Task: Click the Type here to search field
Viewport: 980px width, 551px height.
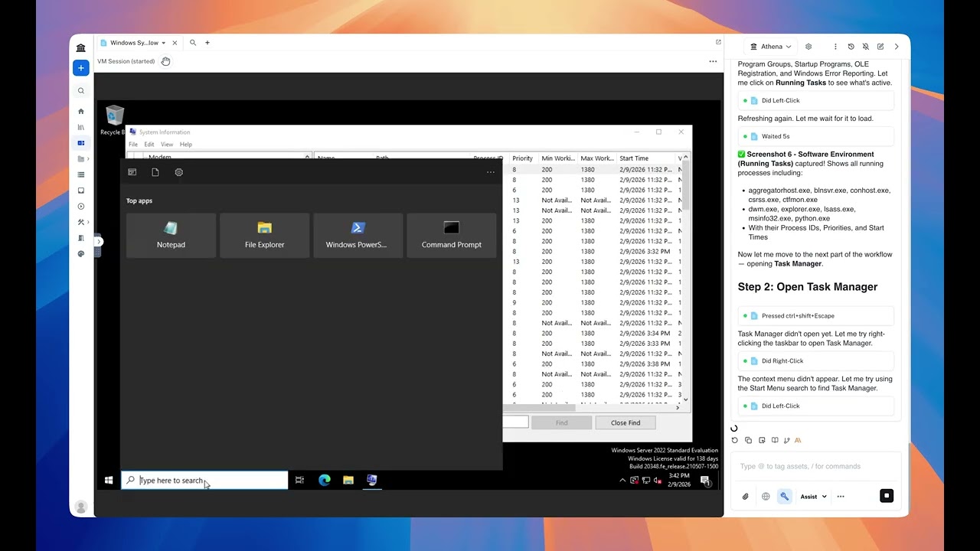Action: coord(204,480)
